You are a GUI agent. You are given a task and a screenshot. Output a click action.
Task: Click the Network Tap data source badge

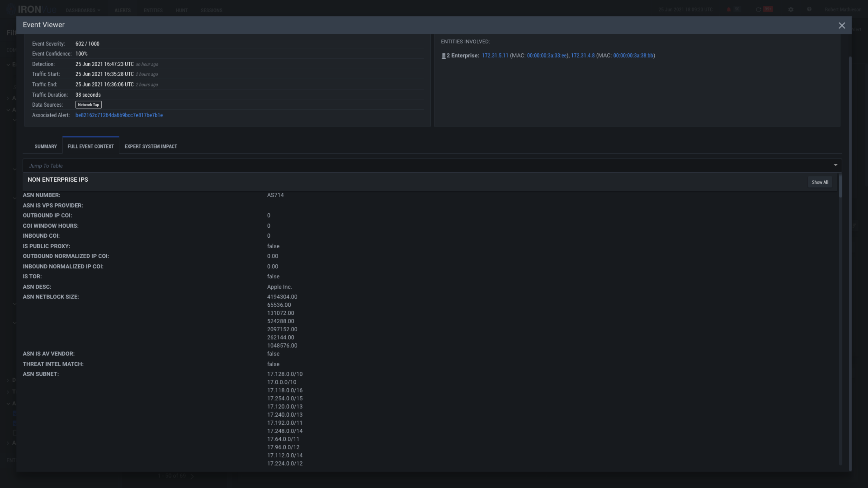pyautogui.click(x=88, y=105)
